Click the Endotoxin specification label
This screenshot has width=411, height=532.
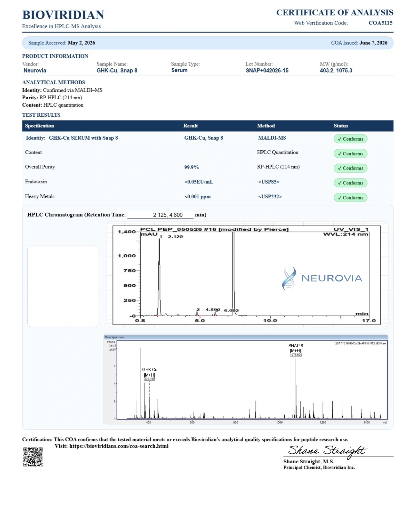(36, 182)
